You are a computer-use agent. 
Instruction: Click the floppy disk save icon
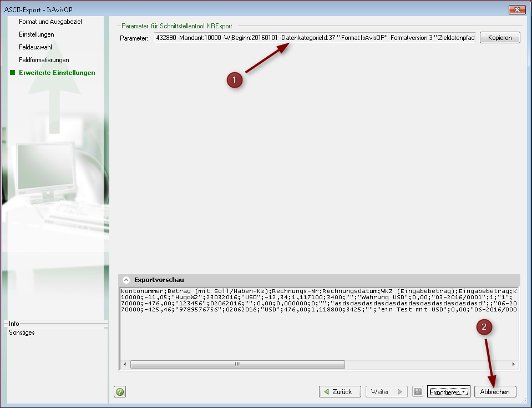(418, 392)
